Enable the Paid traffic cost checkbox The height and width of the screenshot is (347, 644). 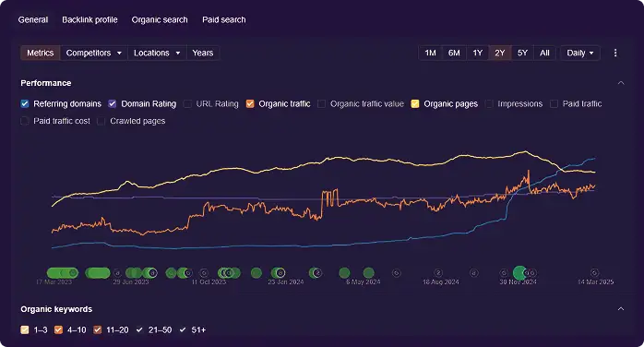[x=25, y=121]
